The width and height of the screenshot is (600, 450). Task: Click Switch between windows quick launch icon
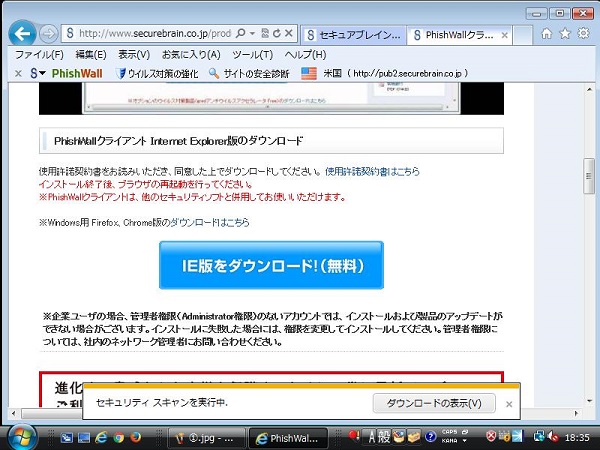[66, 437]
